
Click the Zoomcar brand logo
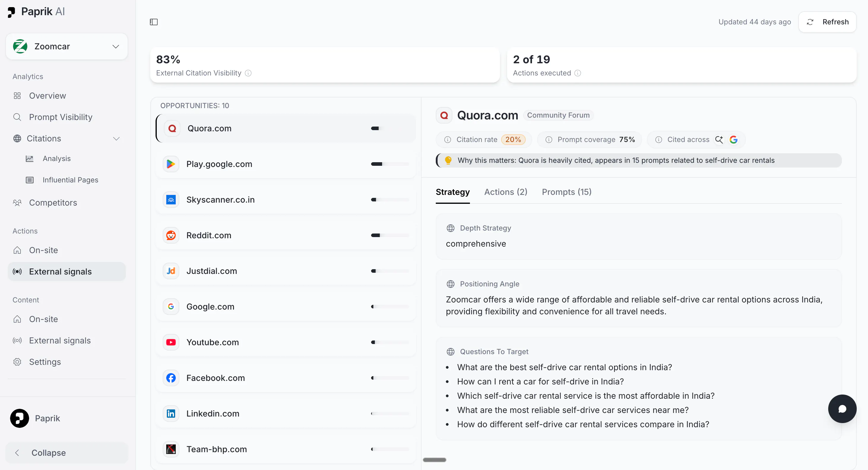[x=20, y=47]
